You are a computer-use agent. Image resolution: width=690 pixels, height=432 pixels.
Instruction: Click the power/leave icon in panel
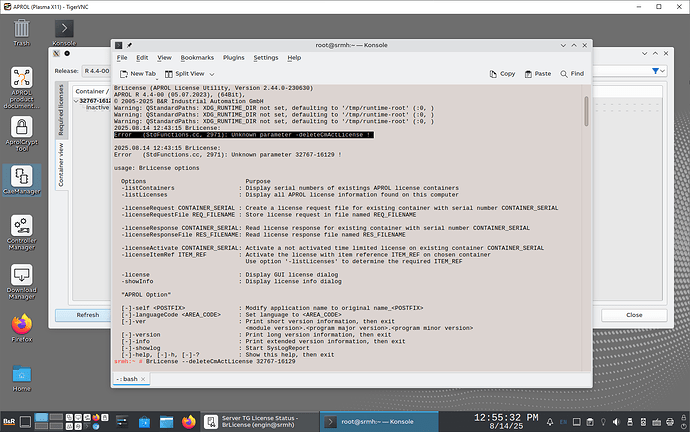tap(683, 426)
